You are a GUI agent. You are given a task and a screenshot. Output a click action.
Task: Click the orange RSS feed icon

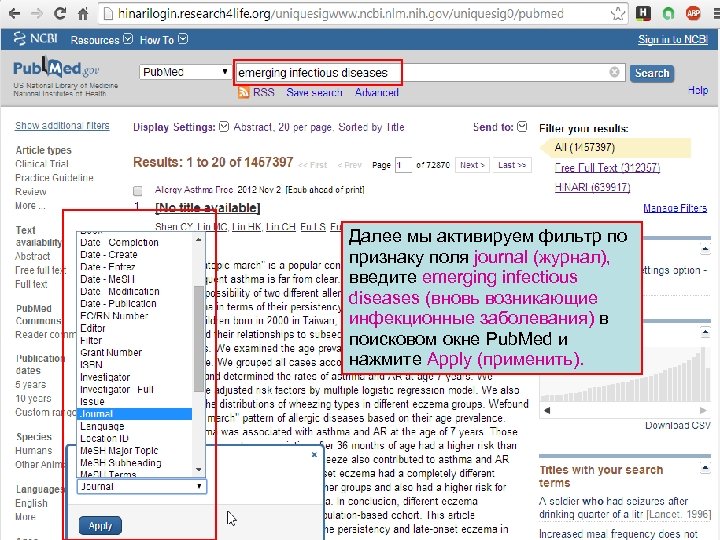pos(243,92)
